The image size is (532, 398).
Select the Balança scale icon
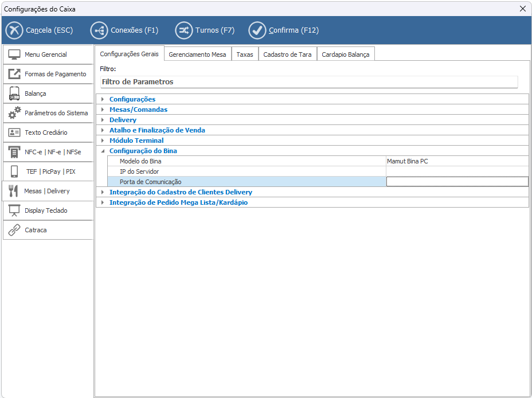coord(14,94)
